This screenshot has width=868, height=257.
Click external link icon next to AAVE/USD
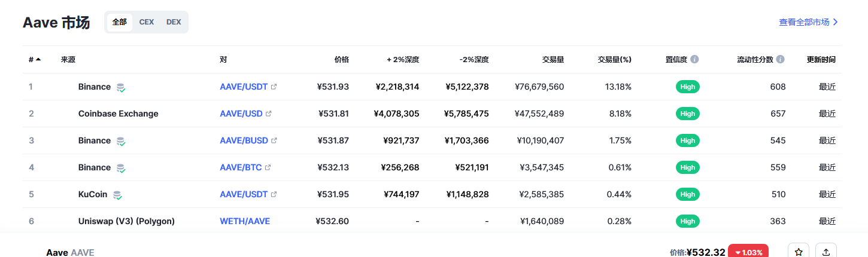click(x=269, y=114)
